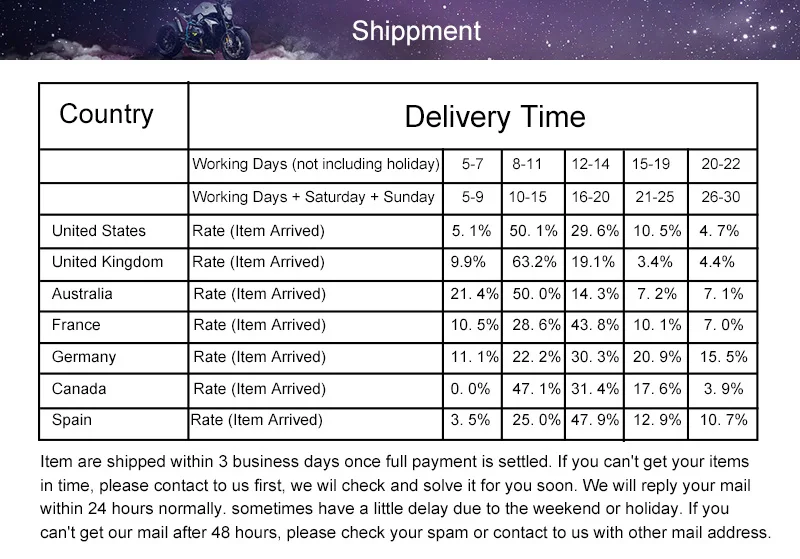Select United Kingdom's 63.2% rate cell
The image size is (800, 559).
click(533, 264)
